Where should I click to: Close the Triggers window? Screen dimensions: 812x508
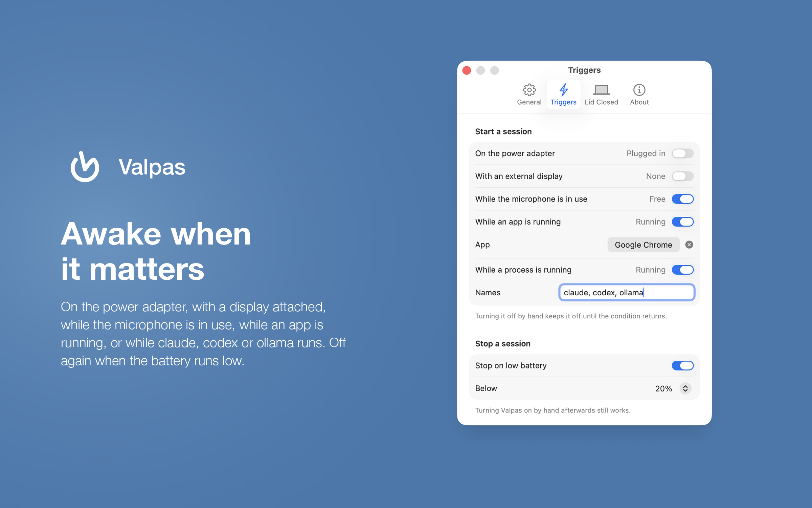click(x=467, y=70)
